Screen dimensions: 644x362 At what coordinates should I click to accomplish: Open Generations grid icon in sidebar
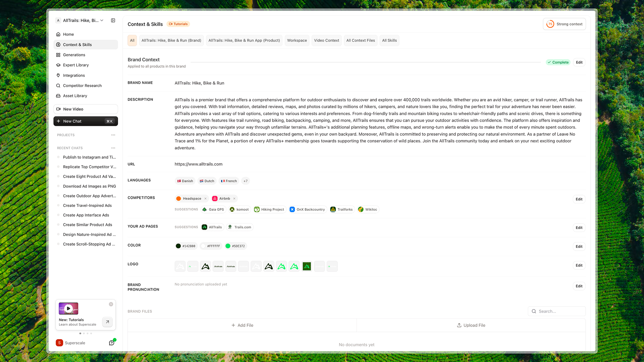point(58,55)
